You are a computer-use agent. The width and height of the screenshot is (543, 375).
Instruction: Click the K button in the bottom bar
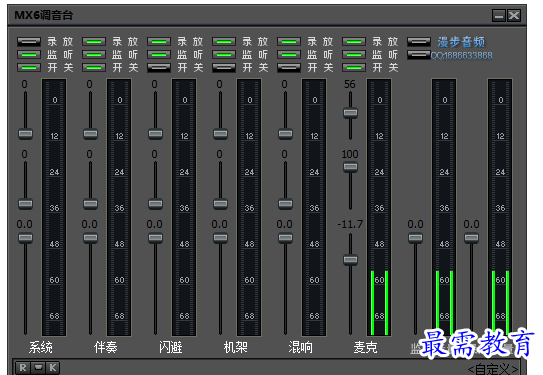[53, 367]
